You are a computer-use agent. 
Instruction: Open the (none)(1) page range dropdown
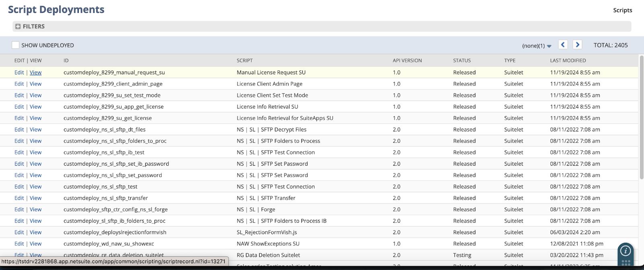[x=537, y=46]
